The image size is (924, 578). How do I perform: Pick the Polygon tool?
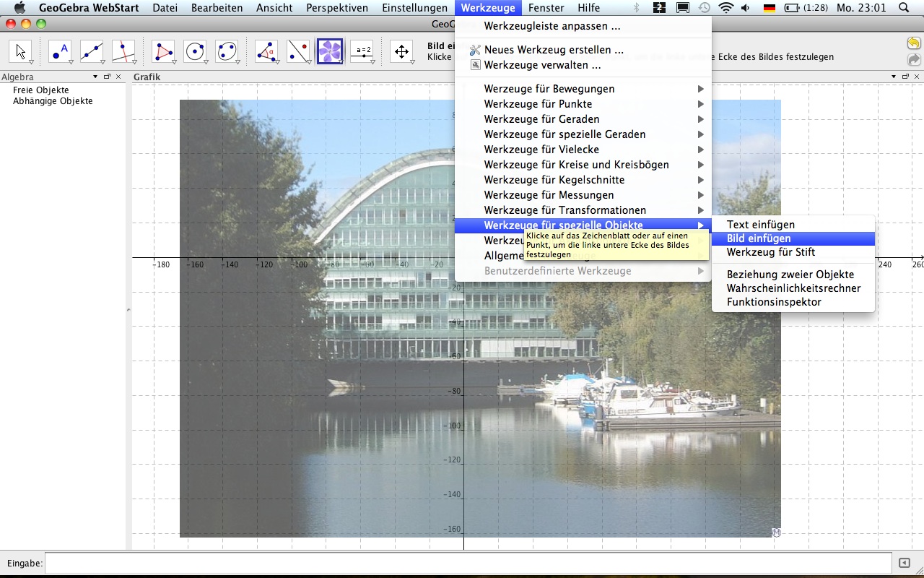click(163, 51)
